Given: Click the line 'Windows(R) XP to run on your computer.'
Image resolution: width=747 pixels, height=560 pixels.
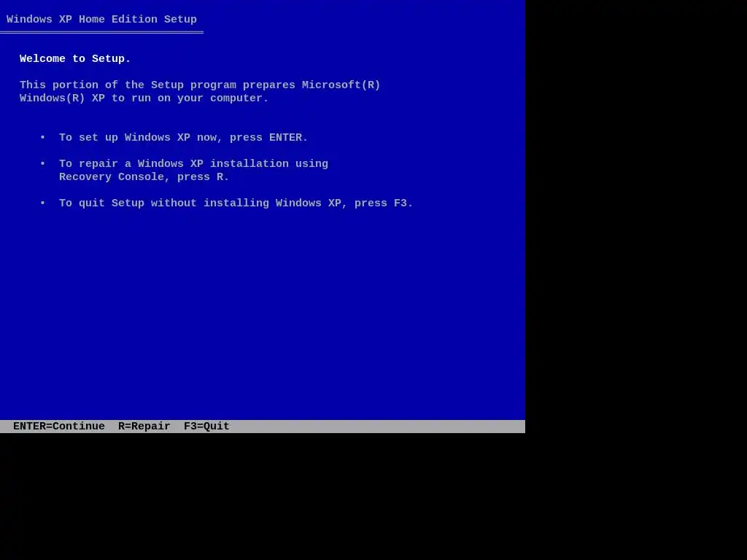Looking at the screenshot, I should click(x=144, y=98).
